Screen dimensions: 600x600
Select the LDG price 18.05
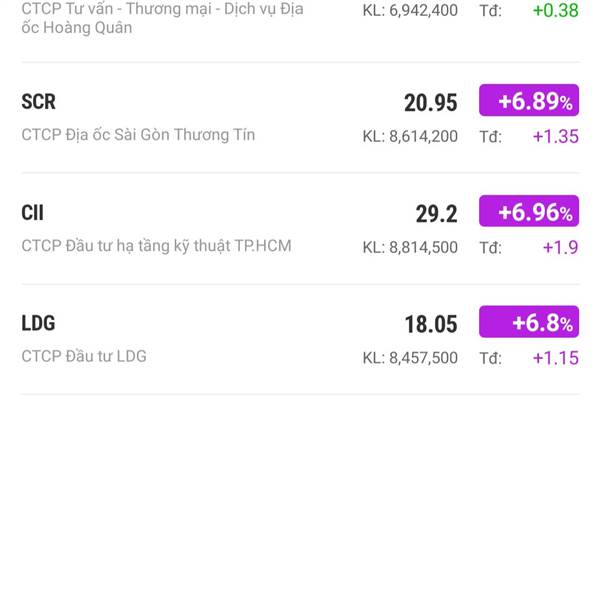tap(431, 324)
